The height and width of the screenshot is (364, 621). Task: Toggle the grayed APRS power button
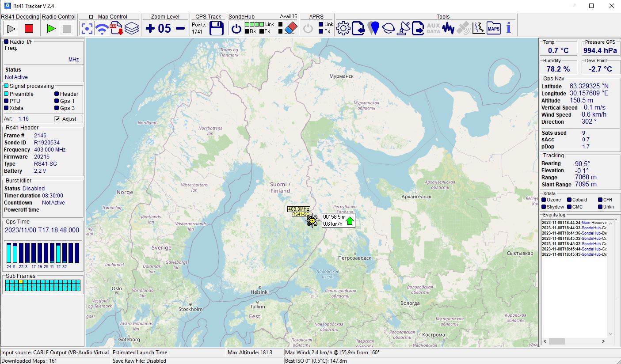coord(308,29)
